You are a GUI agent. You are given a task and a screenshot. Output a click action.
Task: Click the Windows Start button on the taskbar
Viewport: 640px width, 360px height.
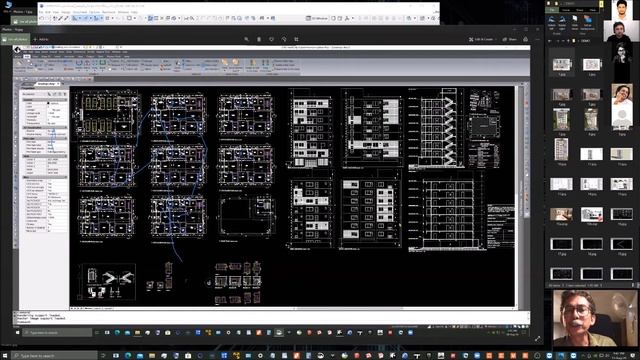coord(5,356)
